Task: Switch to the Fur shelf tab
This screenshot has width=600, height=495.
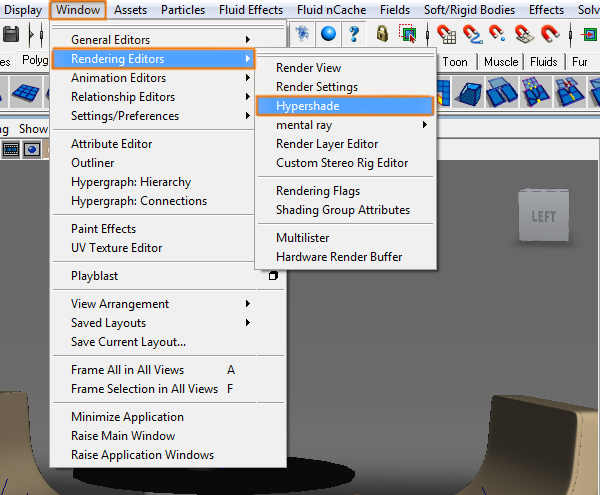Action: point(579,62)
